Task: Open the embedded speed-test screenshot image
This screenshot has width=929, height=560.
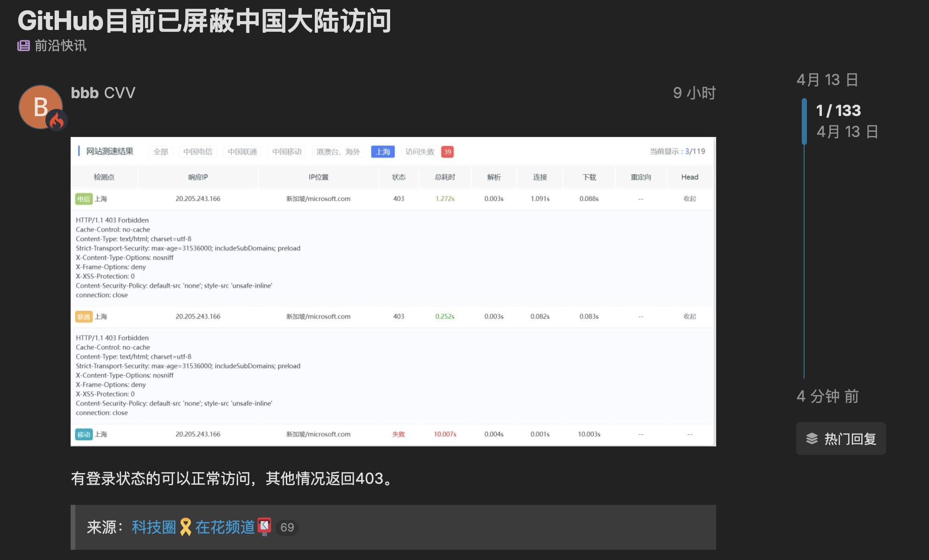Action: pyautogui.click(x=393, y=291)
